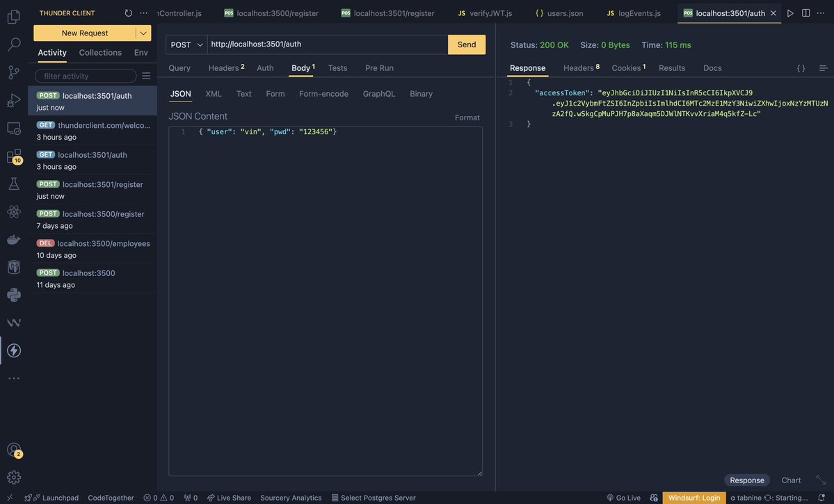The width and height of the screenshot is (834, 504).
Task: Open the Search view in activity bar
Action: [14, 44]
